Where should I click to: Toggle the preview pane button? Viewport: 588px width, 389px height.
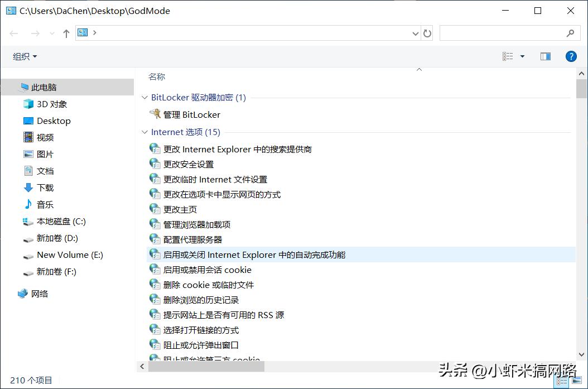tap(545, 56)
